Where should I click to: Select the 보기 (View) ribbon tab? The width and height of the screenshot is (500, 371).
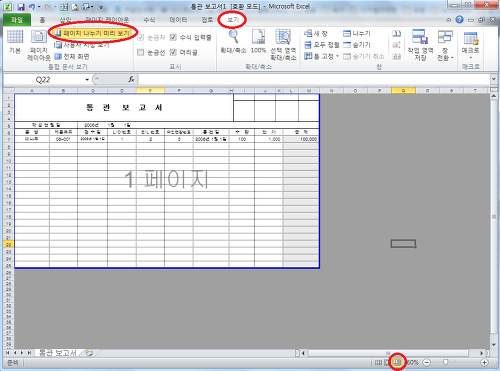[233, 20]
